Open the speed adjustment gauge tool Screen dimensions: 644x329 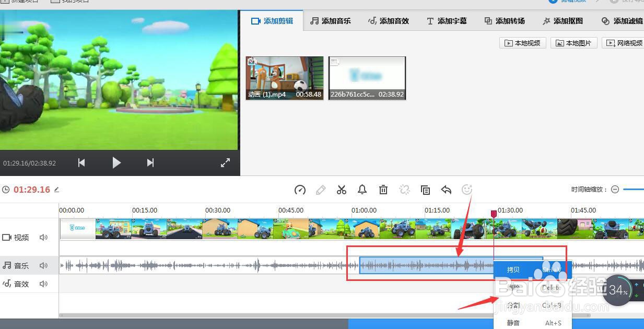pyautogui.click(x=300, y=190)
